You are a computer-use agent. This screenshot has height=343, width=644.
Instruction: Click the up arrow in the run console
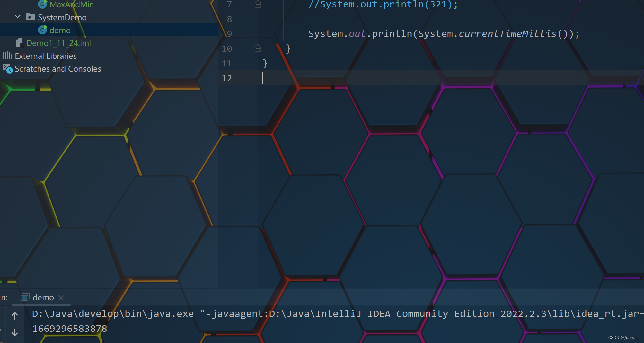14,315
